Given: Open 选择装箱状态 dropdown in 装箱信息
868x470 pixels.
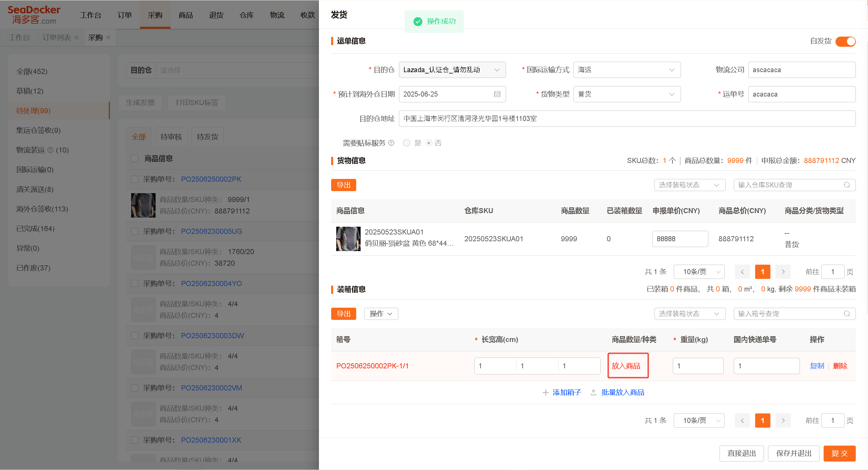Looking at the screenshot, I should coord(690,314).
